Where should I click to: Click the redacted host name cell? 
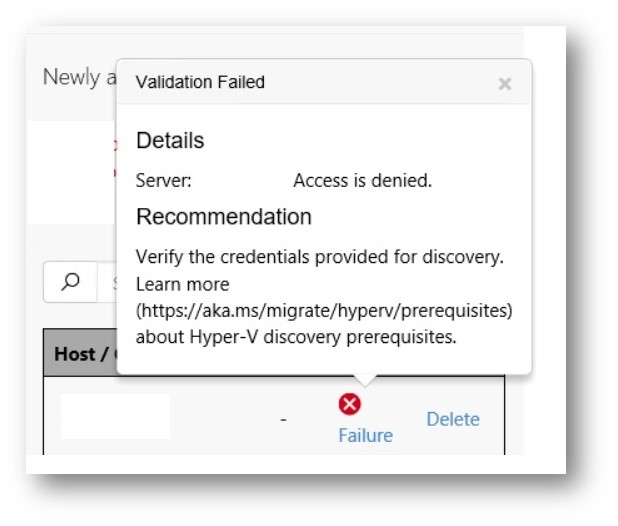point(114,417)
